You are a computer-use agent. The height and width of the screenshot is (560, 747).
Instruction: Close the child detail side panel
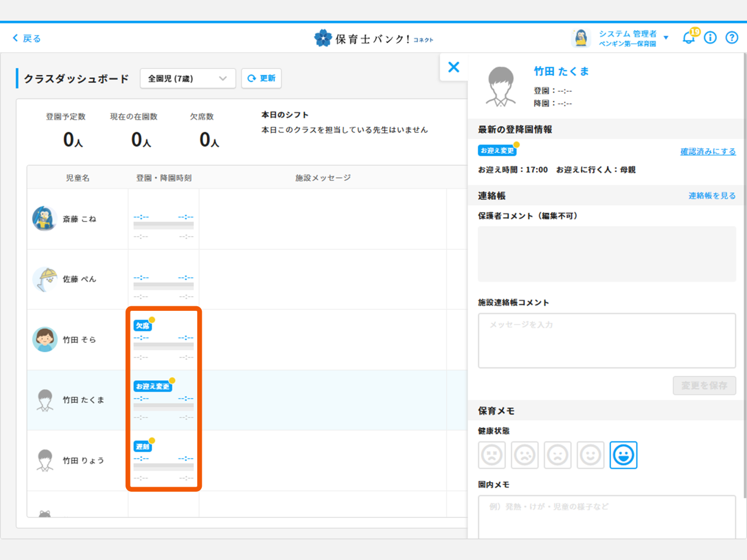point(454,67)
